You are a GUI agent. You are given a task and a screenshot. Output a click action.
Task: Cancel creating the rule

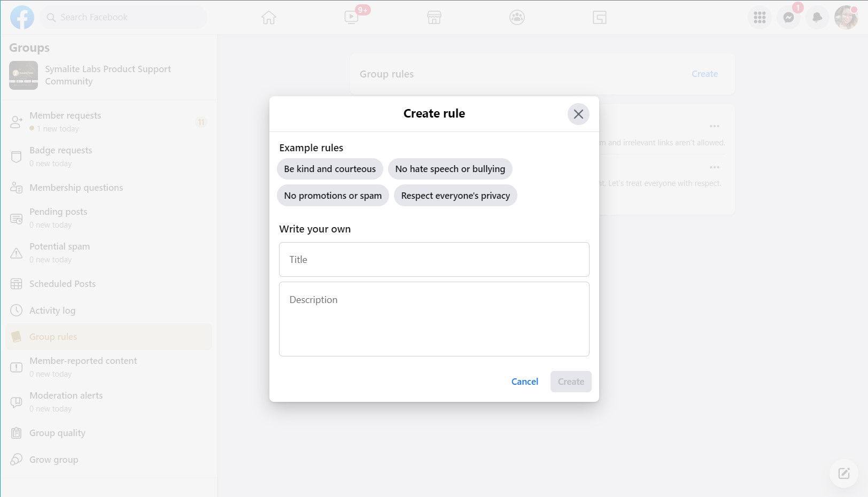coord(524,382)
